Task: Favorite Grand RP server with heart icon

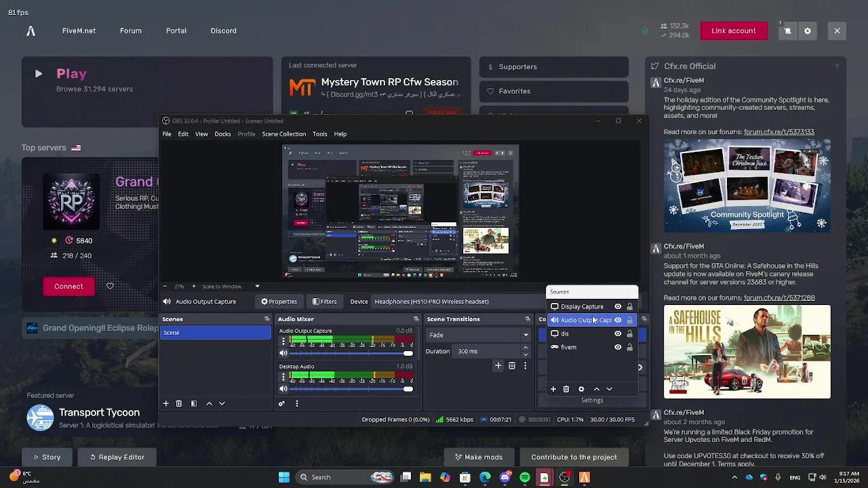Action: 110,286
